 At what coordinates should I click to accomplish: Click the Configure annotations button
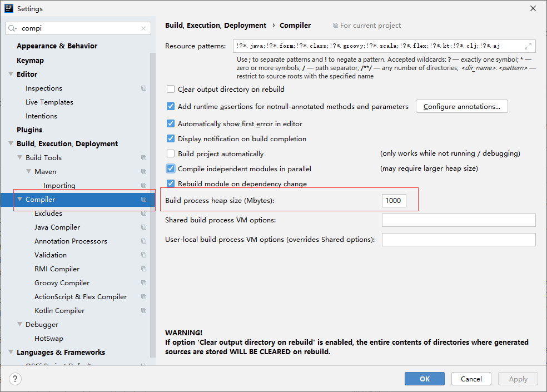point(461,107)
